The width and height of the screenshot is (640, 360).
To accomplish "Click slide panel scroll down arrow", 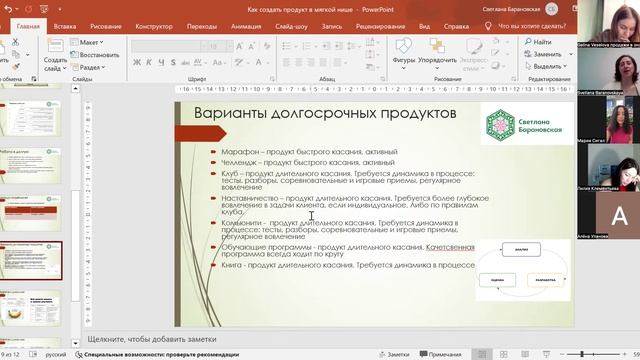I will point(76,343).
